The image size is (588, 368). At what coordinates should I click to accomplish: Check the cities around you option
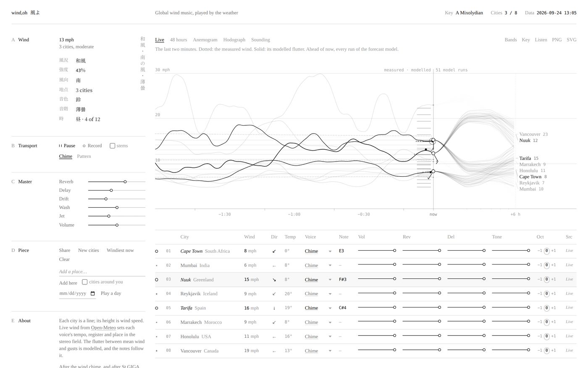point(84,282)
